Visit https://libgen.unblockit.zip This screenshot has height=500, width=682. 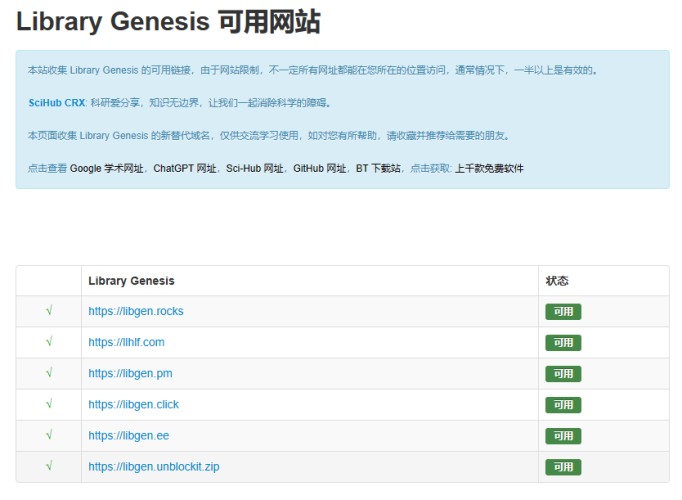coord(154,467)
